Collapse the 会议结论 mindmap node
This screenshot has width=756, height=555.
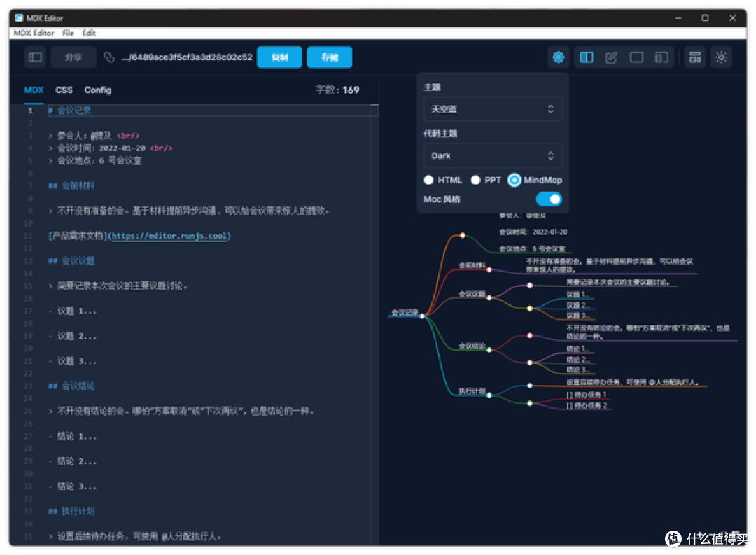[x=489, y=350]
